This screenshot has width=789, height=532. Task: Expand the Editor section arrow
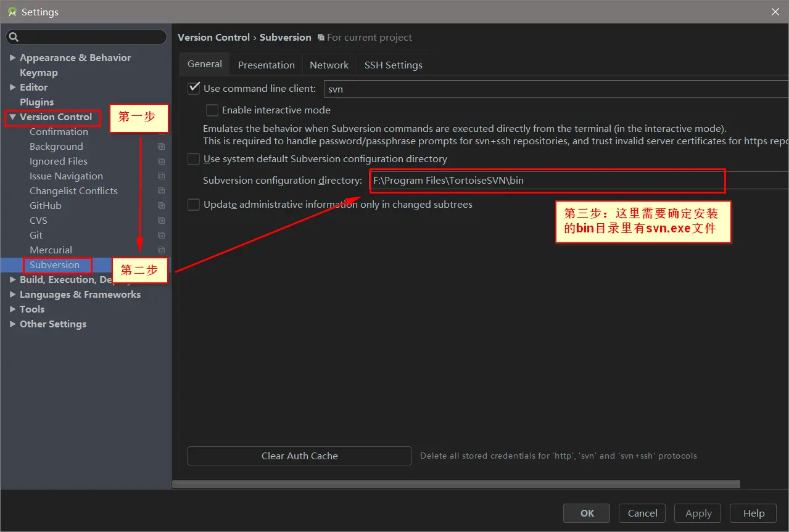(12, 88)
